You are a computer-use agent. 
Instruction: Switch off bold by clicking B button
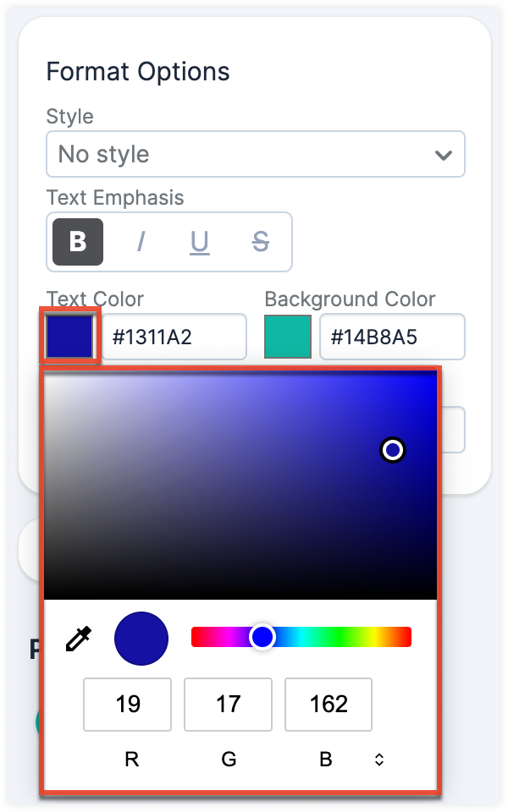(77, 242)
